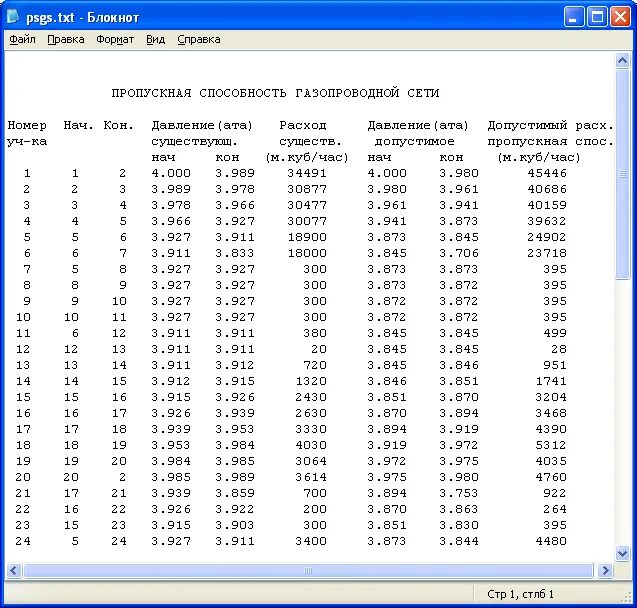Click the value 3.903 in row 23

tap(235, 525)
